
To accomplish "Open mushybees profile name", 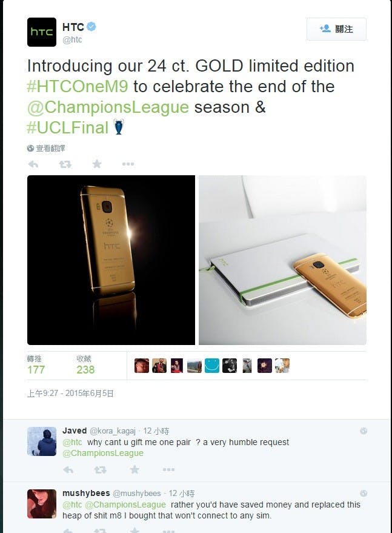I will point(86,493).
